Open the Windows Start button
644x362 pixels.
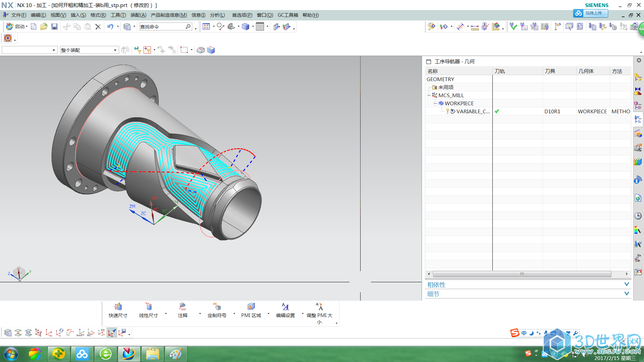11,354
